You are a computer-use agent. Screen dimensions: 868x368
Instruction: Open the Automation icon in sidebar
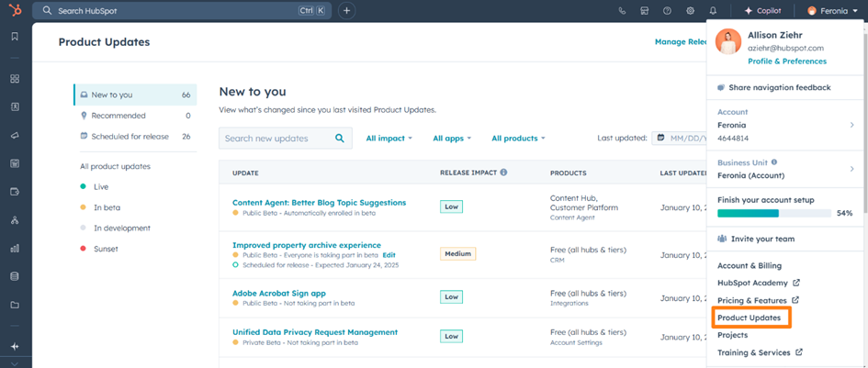[15, 220]
